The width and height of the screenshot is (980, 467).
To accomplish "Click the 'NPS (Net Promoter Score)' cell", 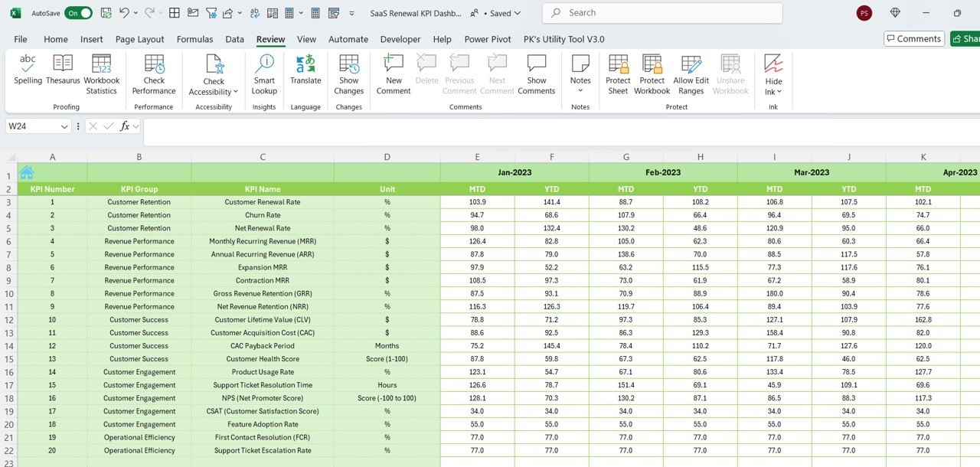I will pyautogui.click(x=263, y=398).
